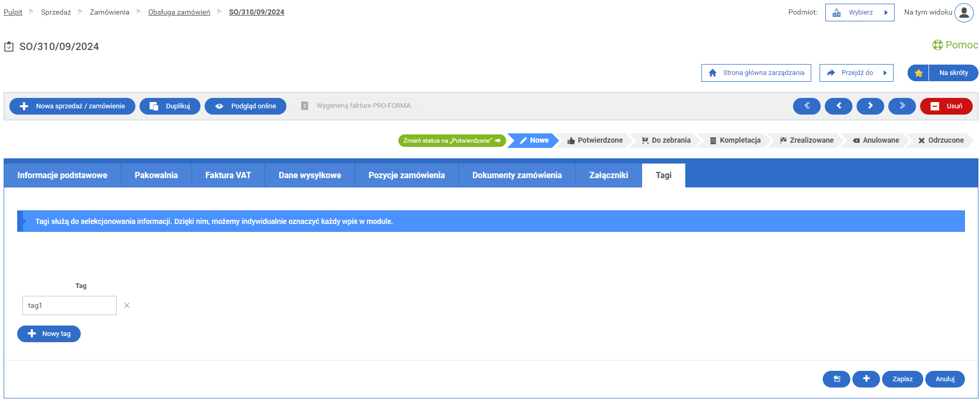Go to the previous order record
This screenshot has width=980, height=400.
[x=838, y=106]
